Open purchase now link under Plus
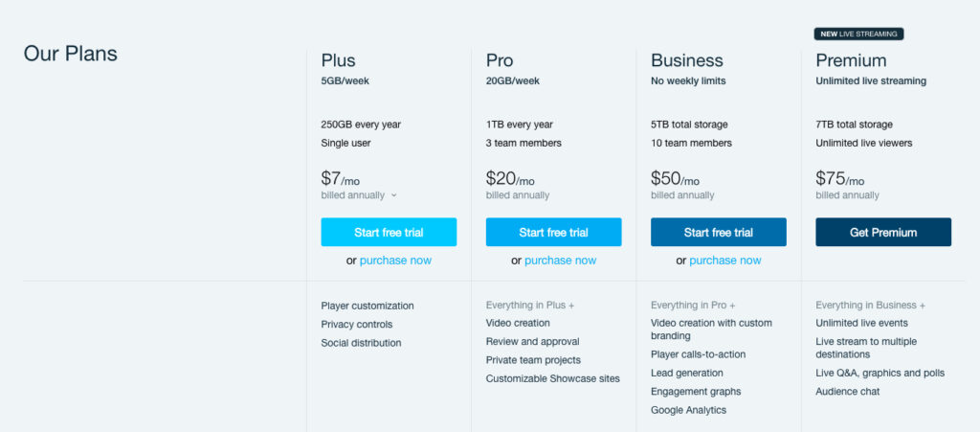Screen dimensions: 980x432 coord(395,261)
